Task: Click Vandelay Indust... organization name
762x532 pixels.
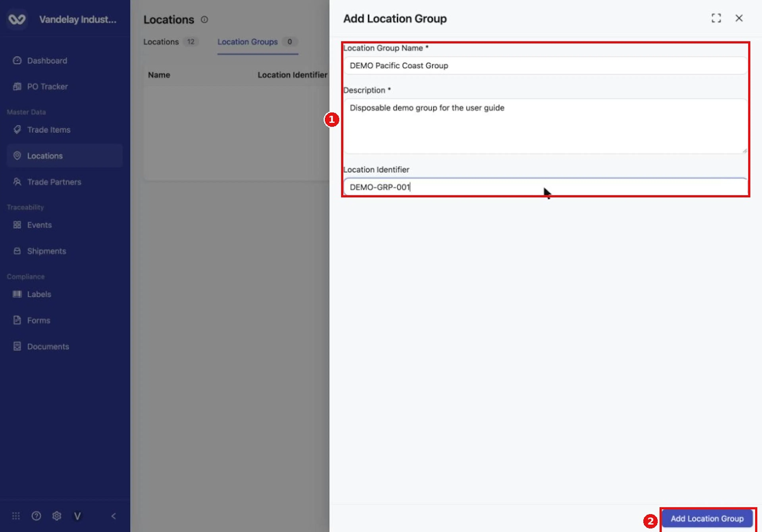Action: [78, 19]
